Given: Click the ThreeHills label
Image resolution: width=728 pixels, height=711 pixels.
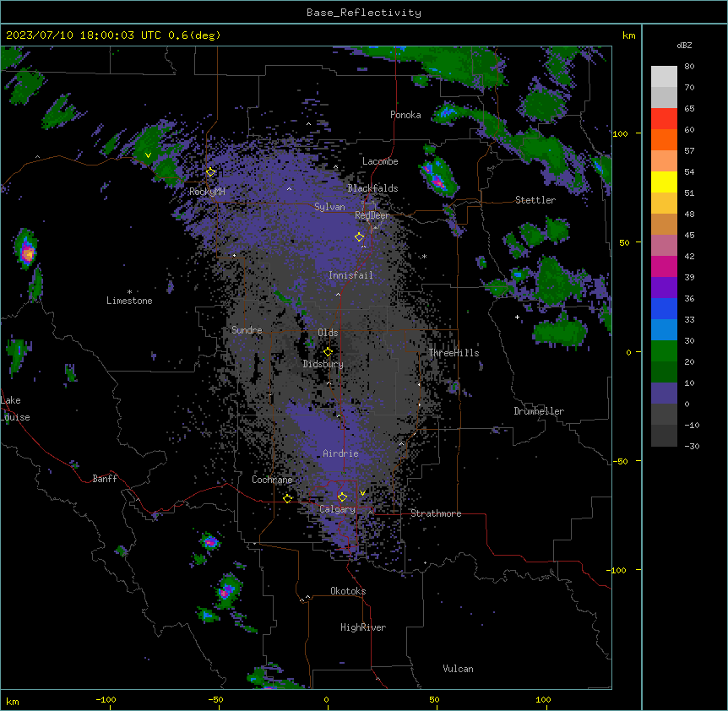Looking at the screenshot, I should 454,353.
